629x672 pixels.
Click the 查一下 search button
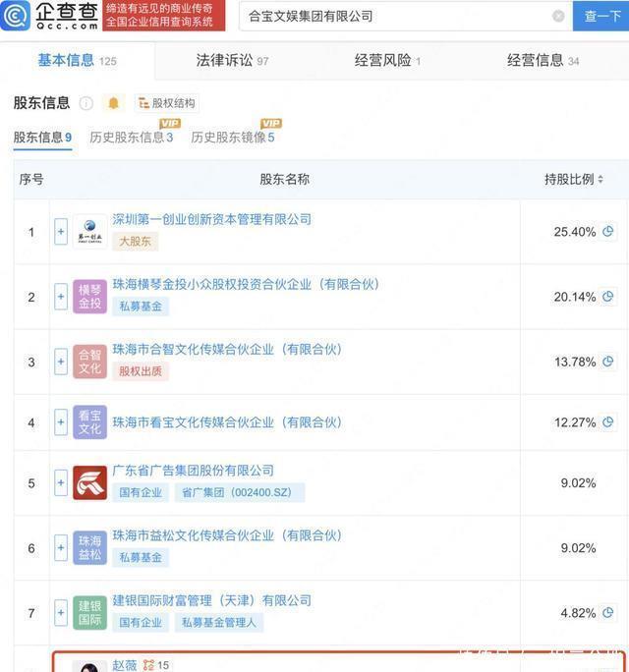coord(600,17)
